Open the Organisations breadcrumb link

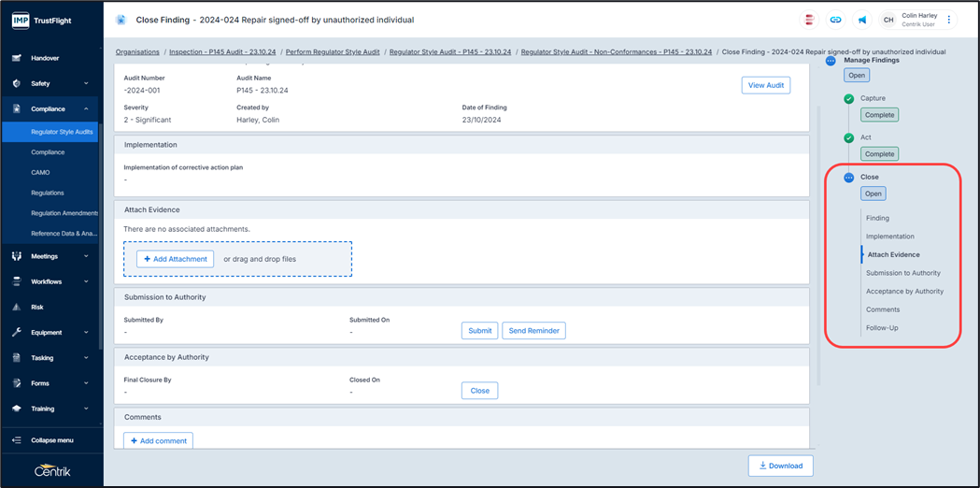(137, 52)
